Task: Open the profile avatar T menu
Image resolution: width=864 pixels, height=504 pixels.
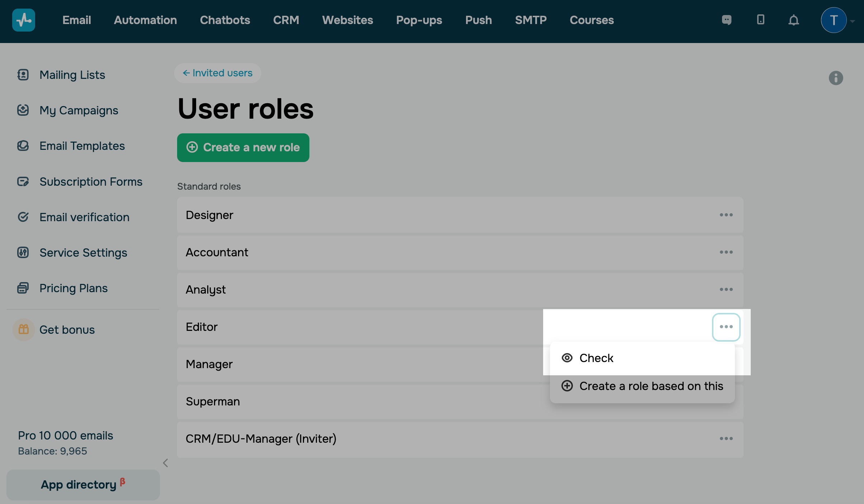Action: [x=834, y=20]
